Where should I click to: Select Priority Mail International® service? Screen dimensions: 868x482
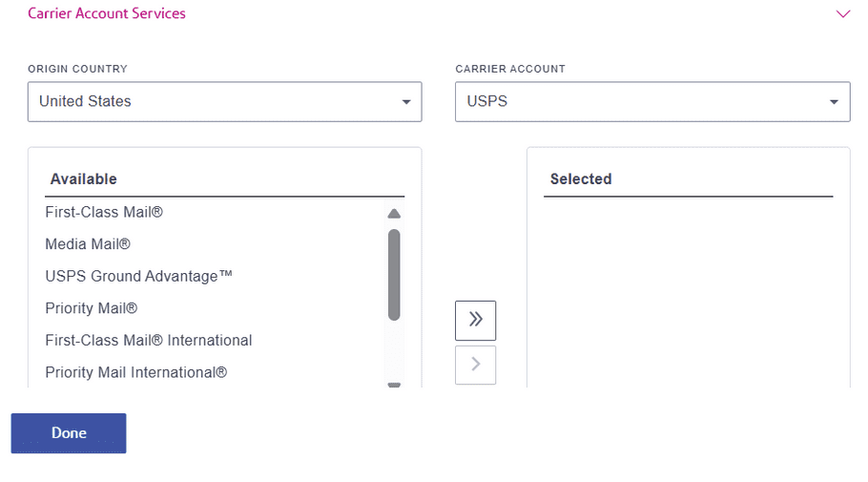136,372
